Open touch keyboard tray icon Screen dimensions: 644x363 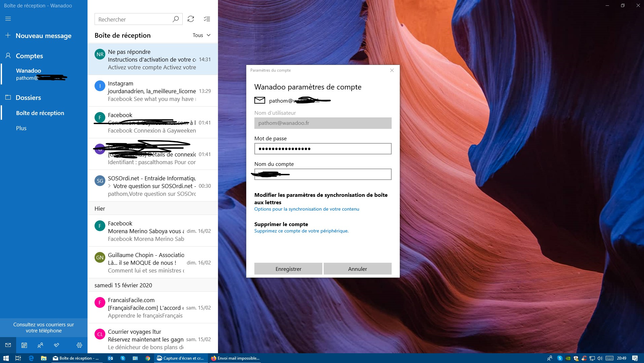(x=609, y=358)
